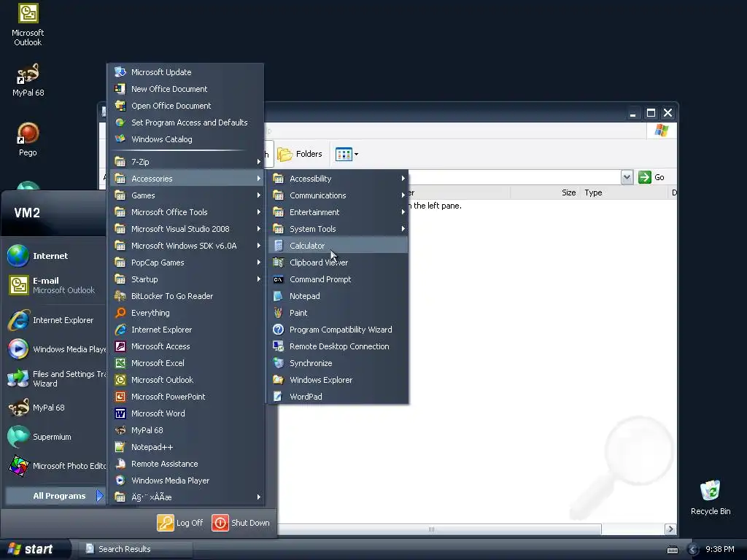Click the taskbar clock showing 9:38 PM
The height and width of the screenshot is (560, 747).
pyautogui.click(x=720, y=549)
